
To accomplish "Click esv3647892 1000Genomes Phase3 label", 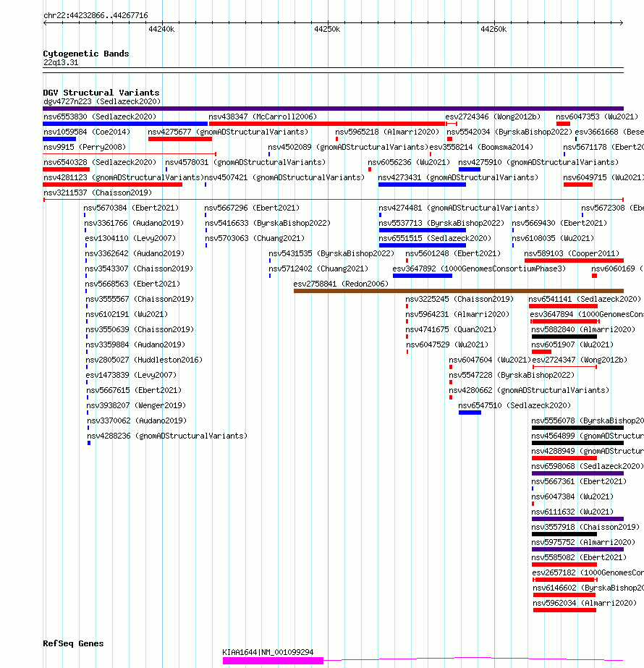I will [479, 269].
